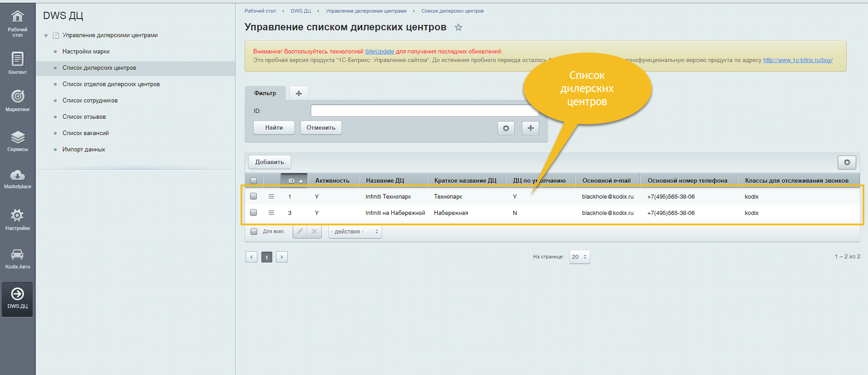
Task: Sort by Основной e-mail column
Action: coord(607,180)
